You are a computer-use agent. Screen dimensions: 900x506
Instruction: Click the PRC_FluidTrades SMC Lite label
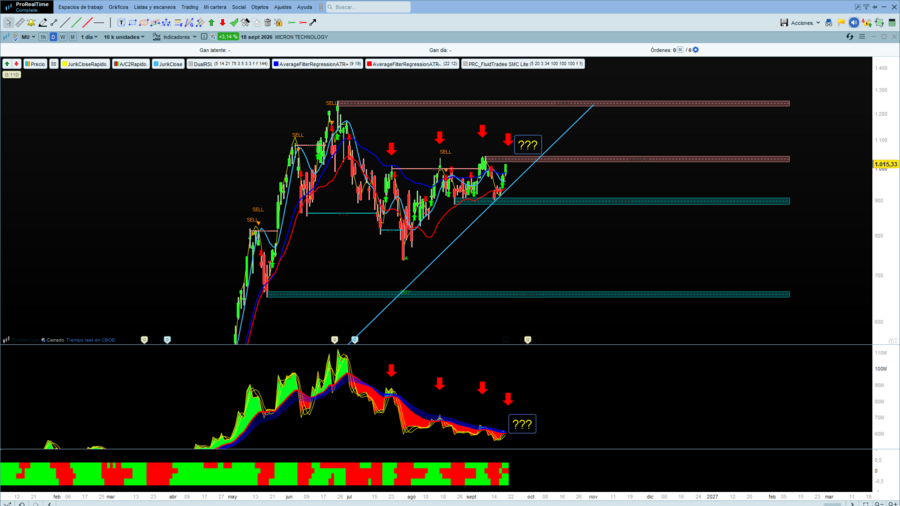coord(498,64)
